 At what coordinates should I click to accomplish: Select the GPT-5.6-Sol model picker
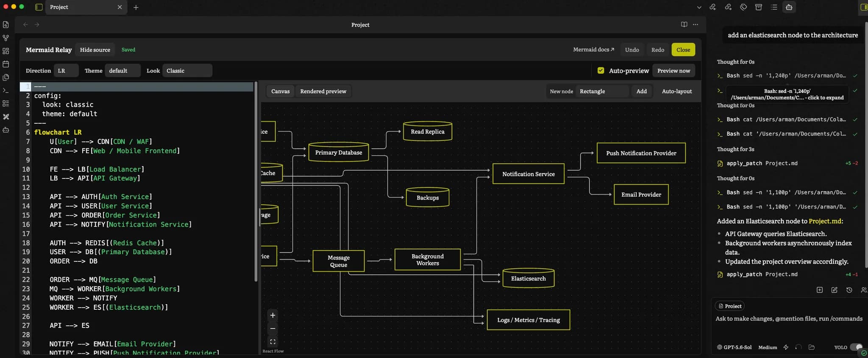coord(734,347)
